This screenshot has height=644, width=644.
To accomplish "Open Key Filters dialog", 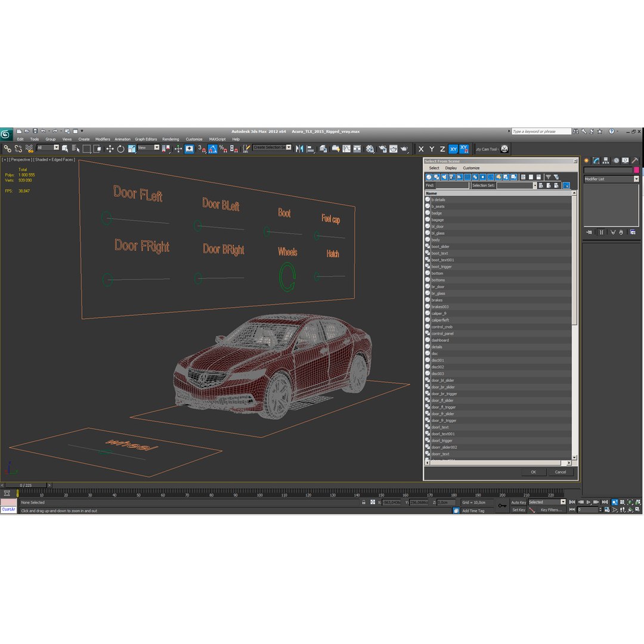I will 551,510.
